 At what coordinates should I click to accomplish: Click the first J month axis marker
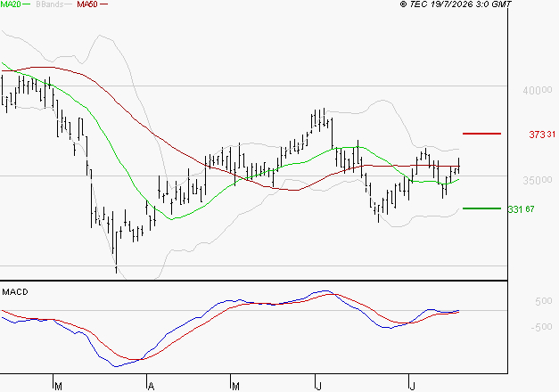(318, 387)
